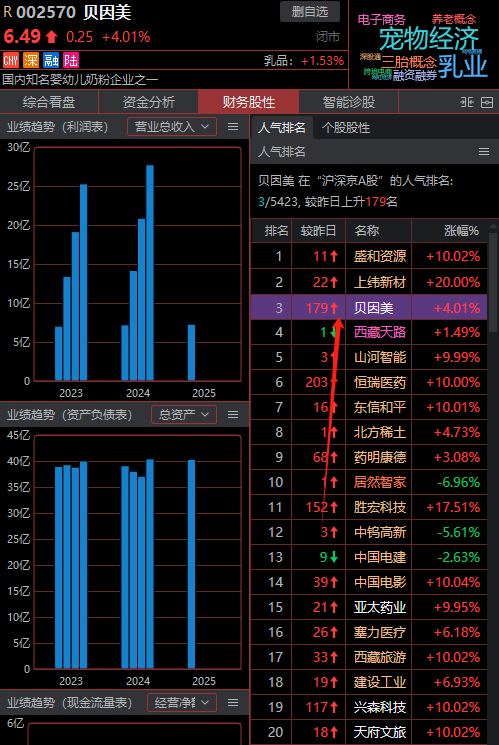Click the 乳业 concept tag
Screen dimensions: 499x745
(x=463, y=66)
